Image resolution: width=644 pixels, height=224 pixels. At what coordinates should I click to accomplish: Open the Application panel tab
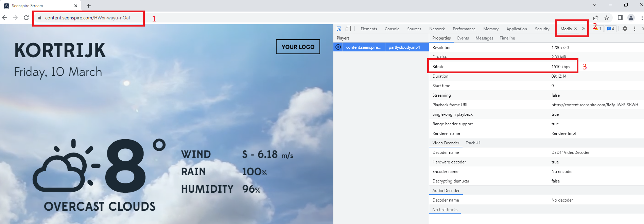(517, 29)
